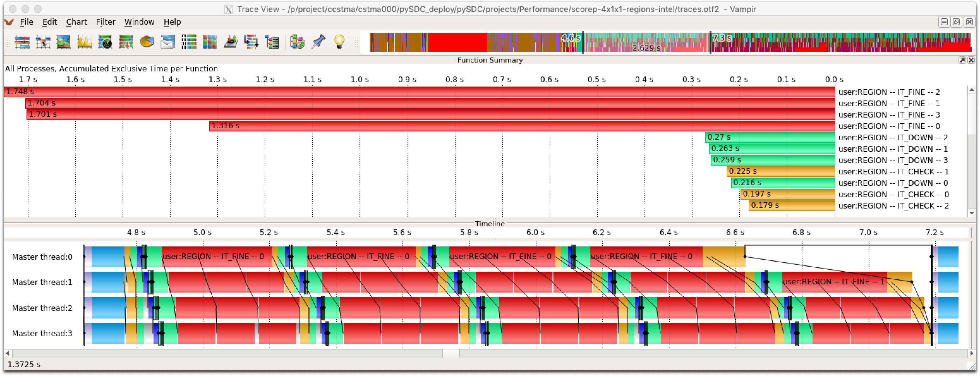Image resolution: width=980 pixels, height=376 pixels.
Task: Click label 'user:REGION -- IT_CHECK -- 0'
Action: (894, 194)
